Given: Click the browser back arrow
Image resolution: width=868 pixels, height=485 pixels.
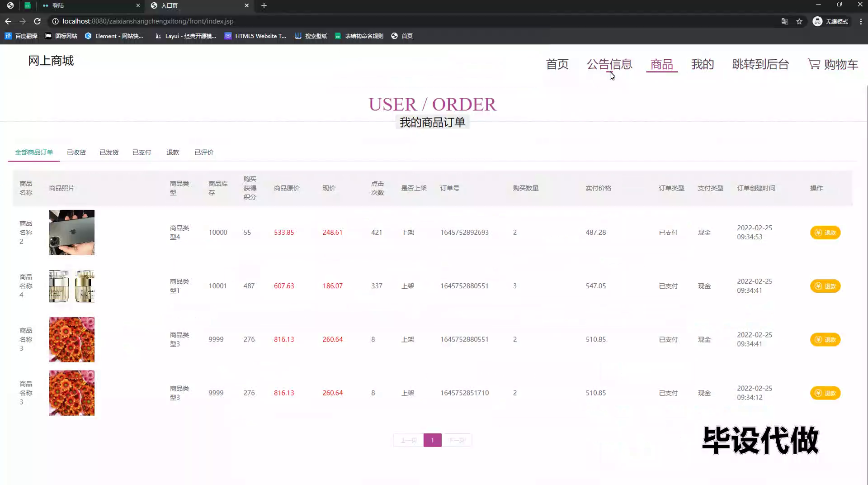Looking at the screenshot, I should click(x=8, y=21).
